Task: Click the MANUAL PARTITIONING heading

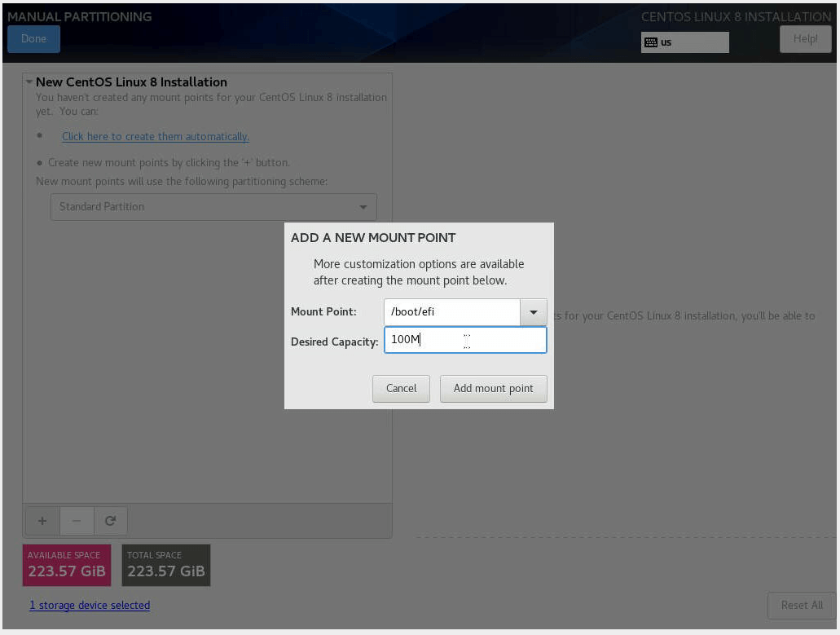Action: pyautogui.click(x=79, y=16)
